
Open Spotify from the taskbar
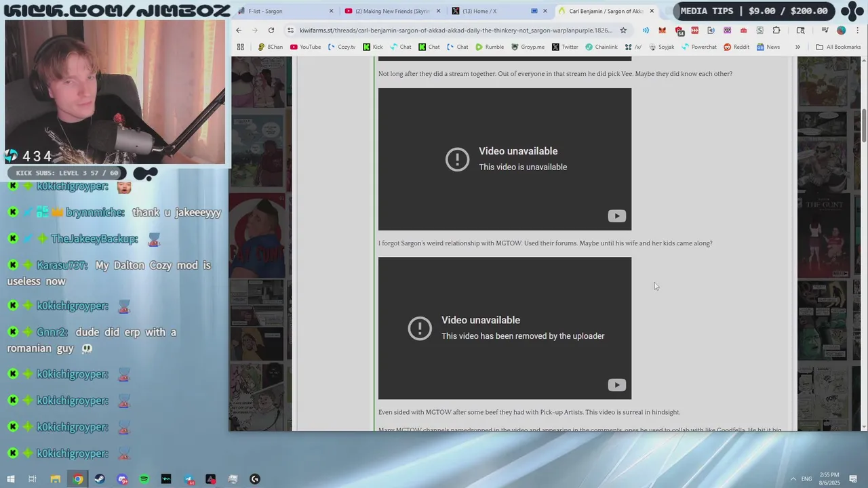coord(144,479)
